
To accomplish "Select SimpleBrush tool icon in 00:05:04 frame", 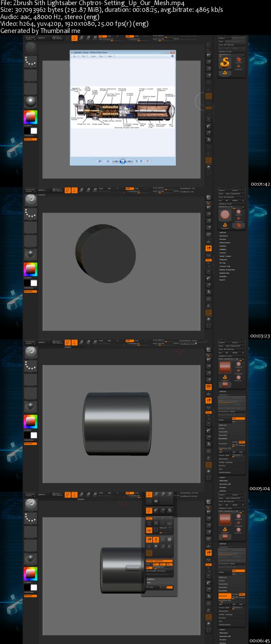I will coord(225,377).
